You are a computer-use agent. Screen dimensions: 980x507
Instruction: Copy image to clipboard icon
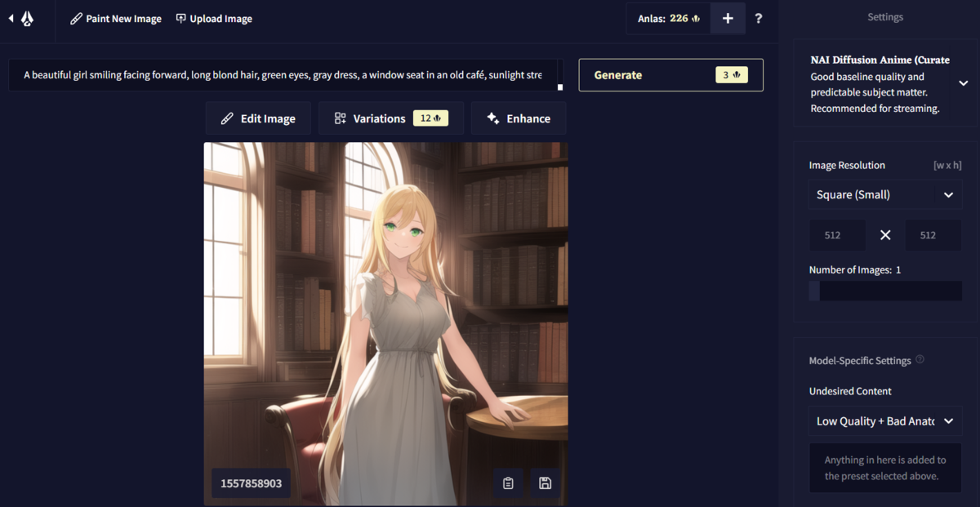(x=508, y=483)
